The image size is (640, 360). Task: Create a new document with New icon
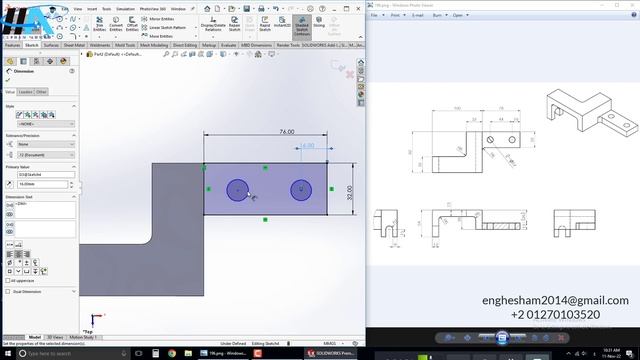click(218, 9)
